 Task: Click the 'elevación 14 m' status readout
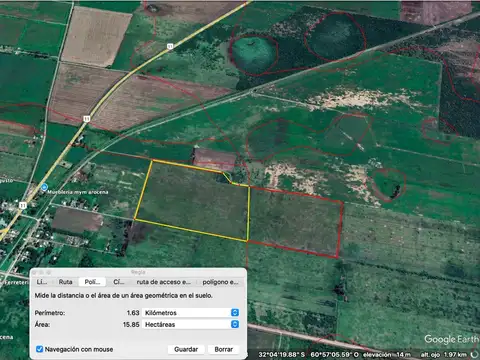(x=387, y=354)
